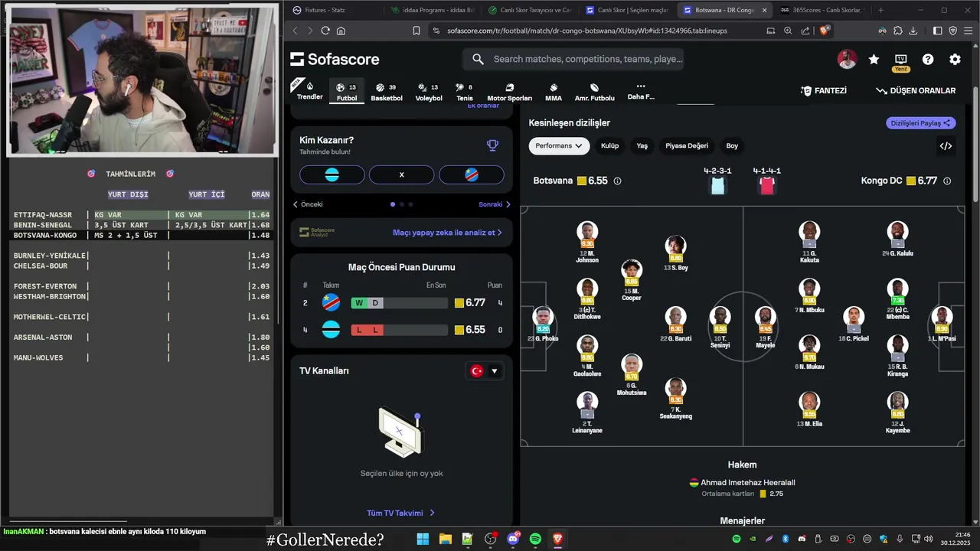Open DÜŞEN ORANLAR page

[916, 90]
